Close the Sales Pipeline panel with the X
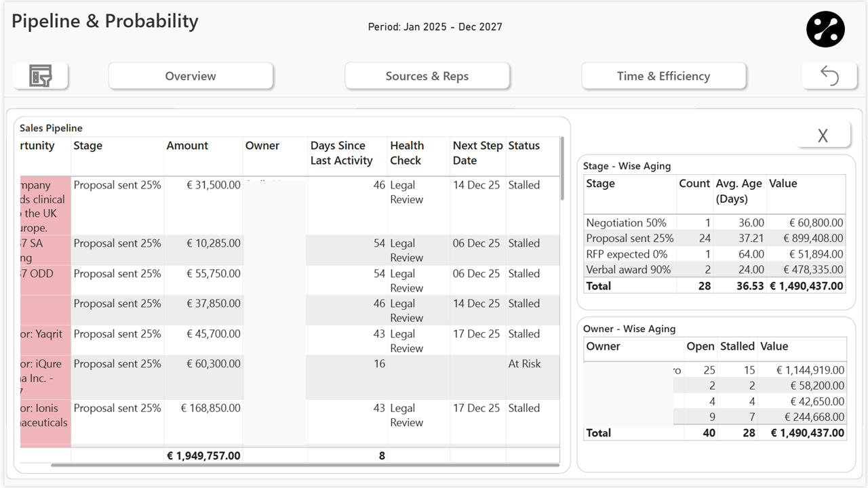 [x=823, y=135]
